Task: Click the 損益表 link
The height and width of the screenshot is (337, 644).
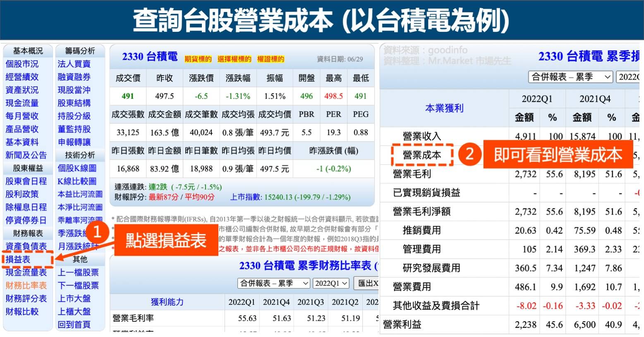Action: pyautogui.click(x=18, y=259)
